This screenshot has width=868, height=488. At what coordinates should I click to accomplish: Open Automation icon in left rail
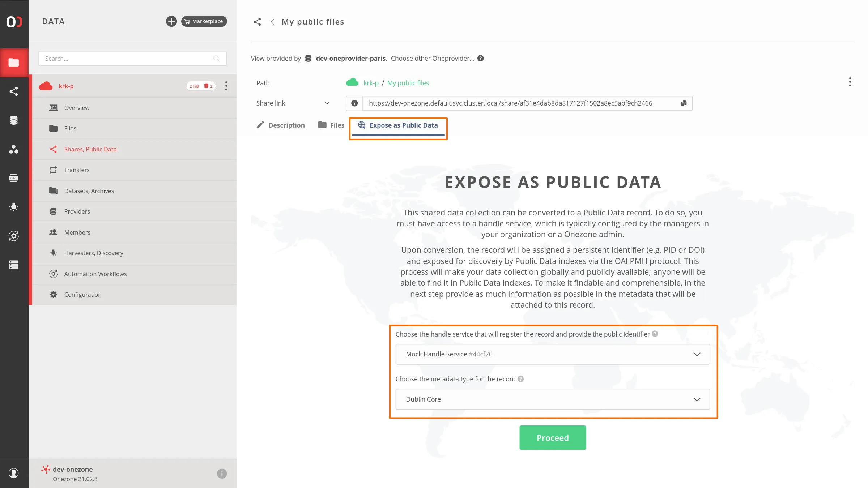pos(14,236)
